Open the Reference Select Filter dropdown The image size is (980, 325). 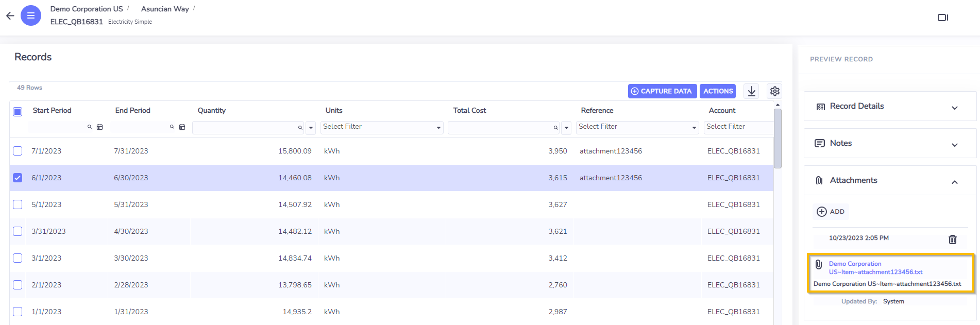pyautogui.click(x=637, y=127)
